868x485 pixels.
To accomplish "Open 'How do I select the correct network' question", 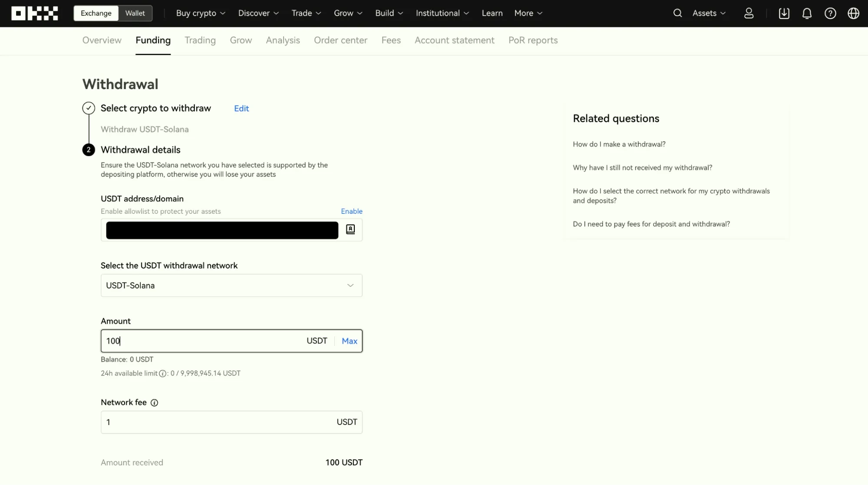I will click(671, 196).
